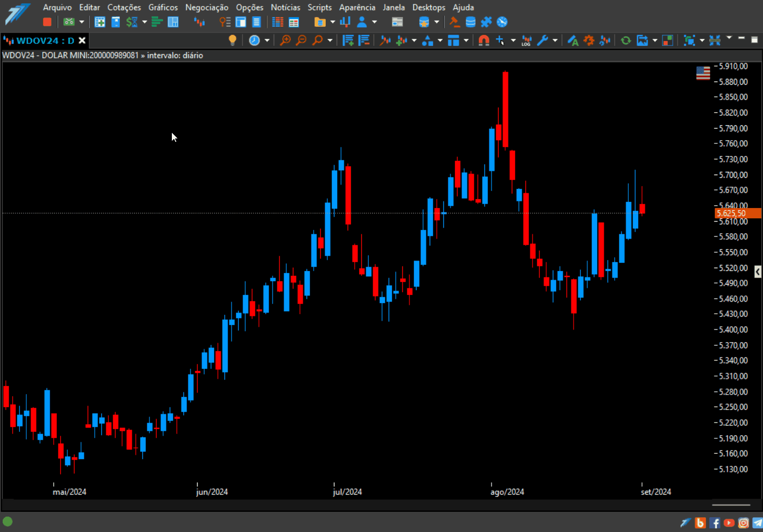Open the Gráficos menu
763x532 pixels.
(x=163, y=7)
